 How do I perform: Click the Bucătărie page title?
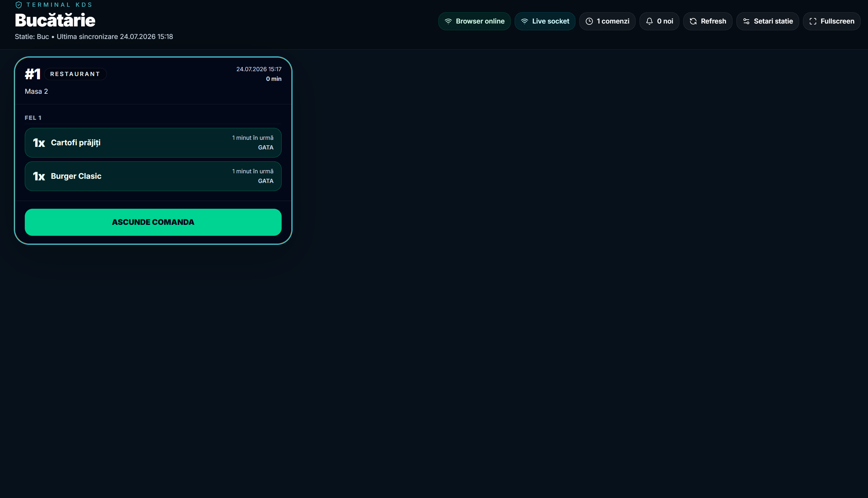pos(55,20)
